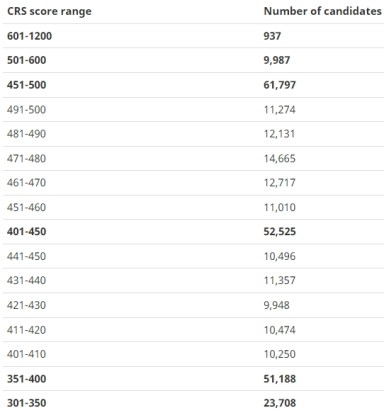Select the 301-350 score range row

click(193, 402)
